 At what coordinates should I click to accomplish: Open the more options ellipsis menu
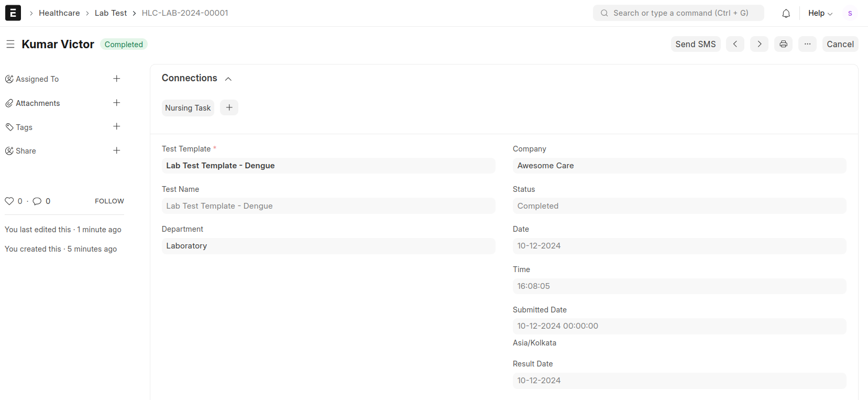tap(807, 44)
